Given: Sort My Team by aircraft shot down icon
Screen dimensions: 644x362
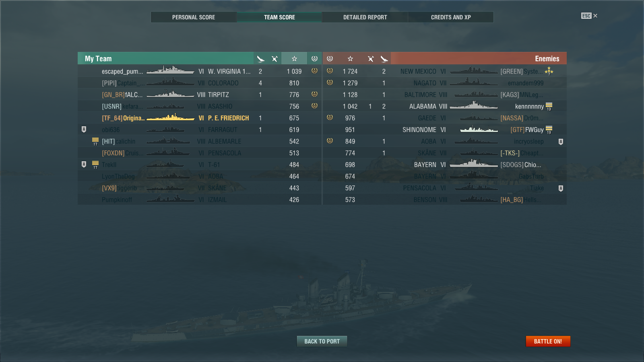Looking at the screenshot, I should [x=261, y=59].
